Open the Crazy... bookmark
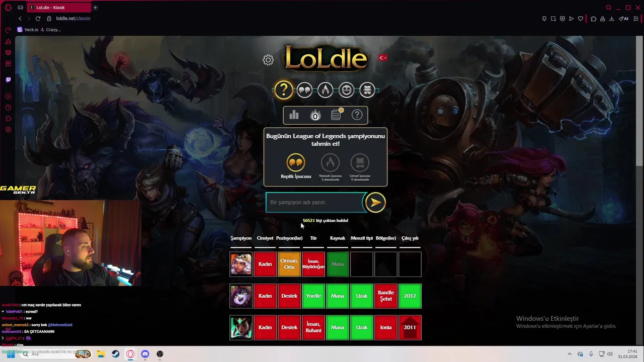Image resolution: width=644 pixels, height=362 pixels. [x=51, y=30]
